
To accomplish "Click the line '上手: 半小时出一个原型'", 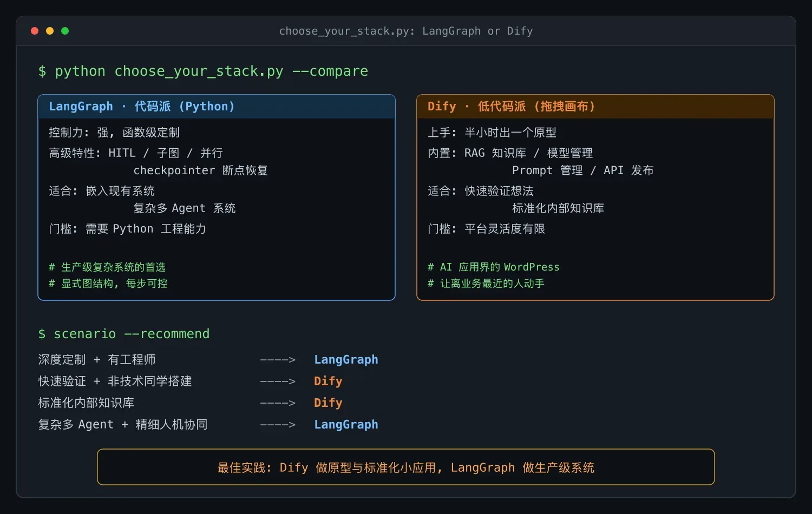I will [492, 133].
